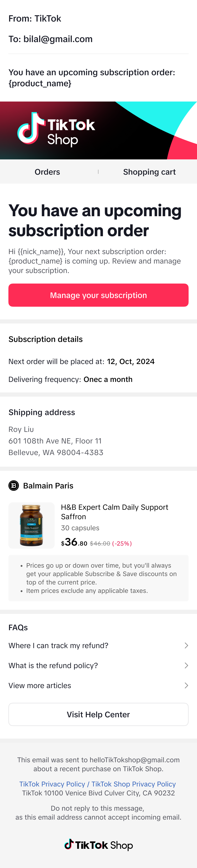This screenshot has width=197, height=868.
Task: Open the TikTok Shop Privacy Policy link
Action: [x=134, y=784]
